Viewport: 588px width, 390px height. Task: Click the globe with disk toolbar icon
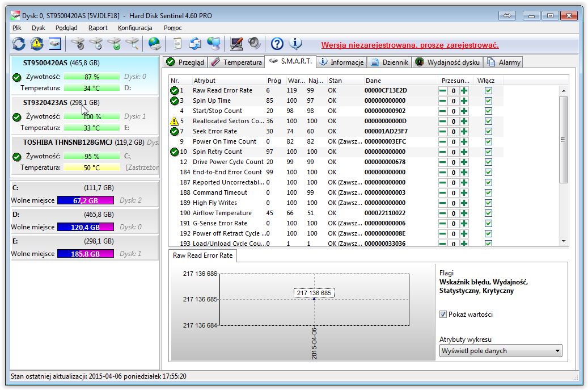tap(154, 44)
